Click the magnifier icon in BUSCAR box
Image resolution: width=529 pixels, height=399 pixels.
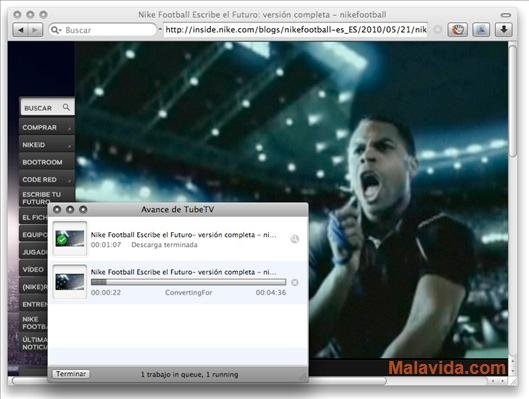click(66, 107)
